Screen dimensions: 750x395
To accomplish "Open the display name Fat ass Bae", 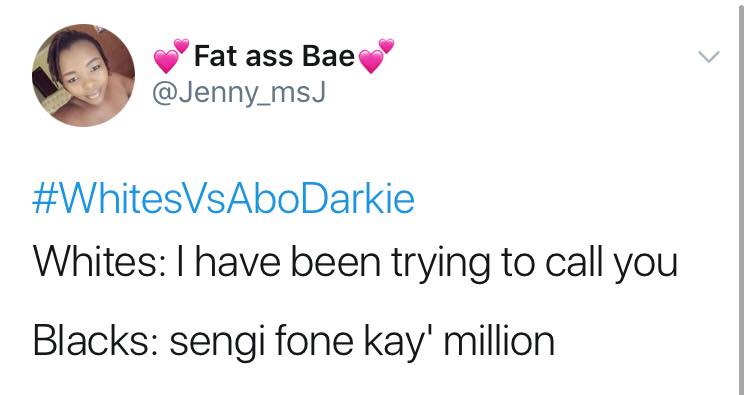I will [275, 56].
